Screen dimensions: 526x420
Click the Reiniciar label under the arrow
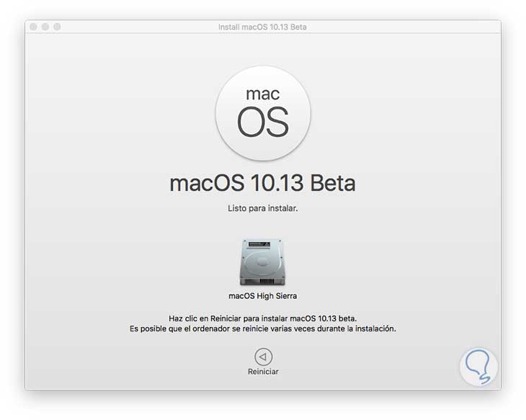(263, 372)
